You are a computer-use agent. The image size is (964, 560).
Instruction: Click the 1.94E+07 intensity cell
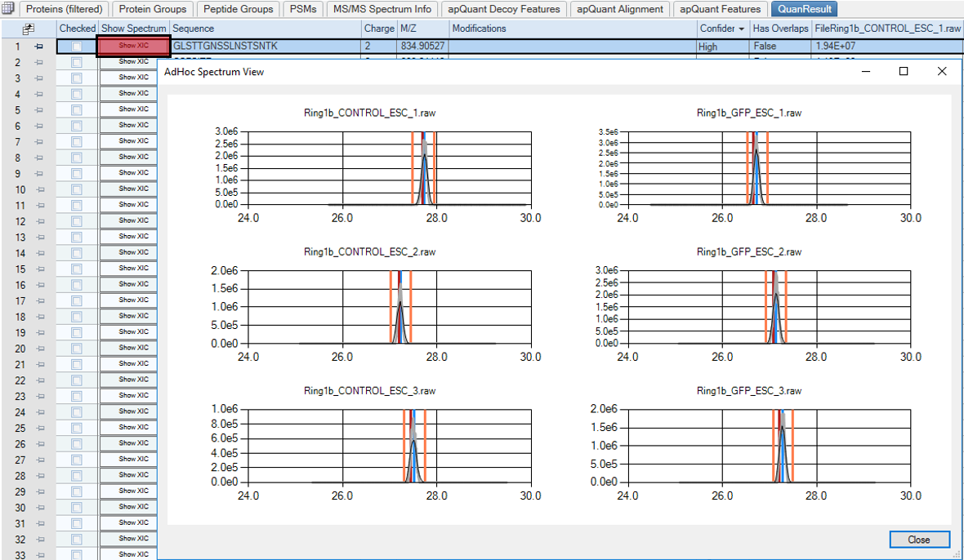pyautogui.click(x=887, y=46)
